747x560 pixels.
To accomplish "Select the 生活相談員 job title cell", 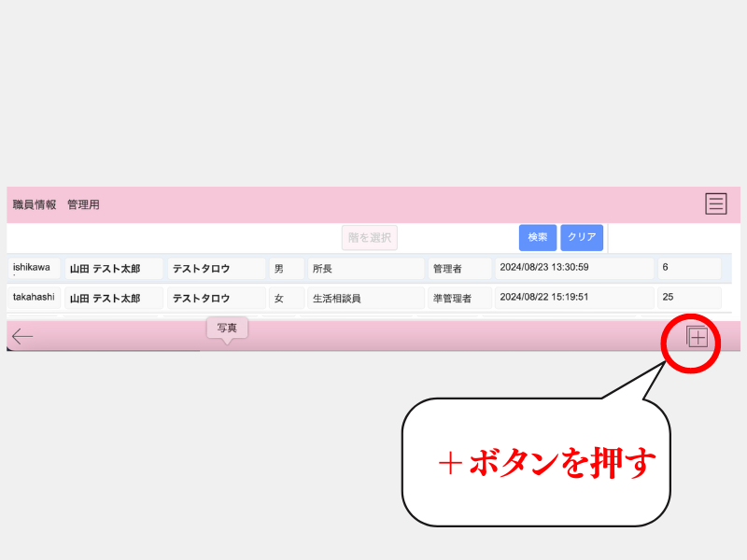I will point(365,299).
